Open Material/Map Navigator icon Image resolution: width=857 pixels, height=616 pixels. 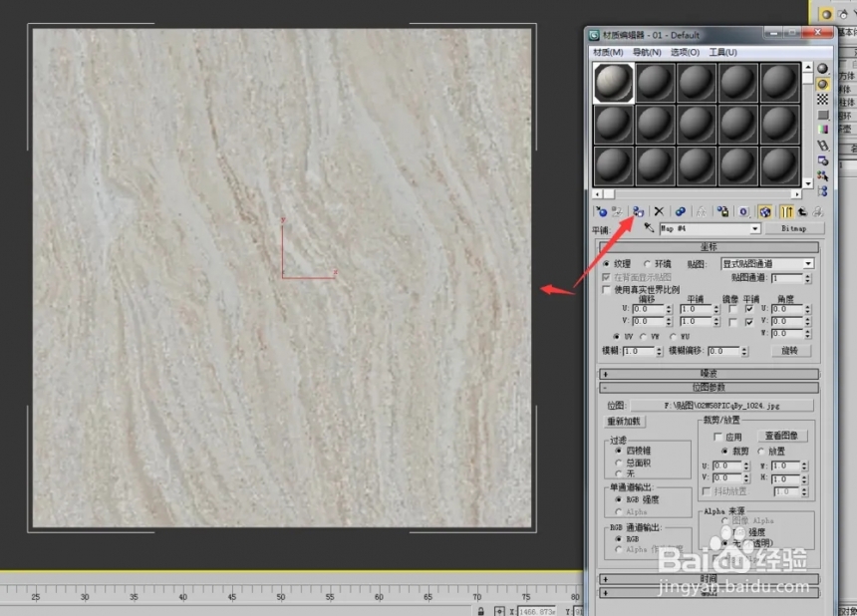click(822, 191)
